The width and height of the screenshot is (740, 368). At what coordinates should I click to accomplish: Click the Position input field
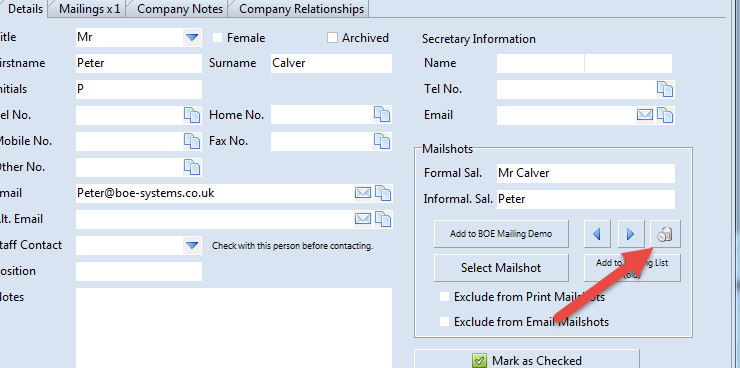[x=139, y=271]
